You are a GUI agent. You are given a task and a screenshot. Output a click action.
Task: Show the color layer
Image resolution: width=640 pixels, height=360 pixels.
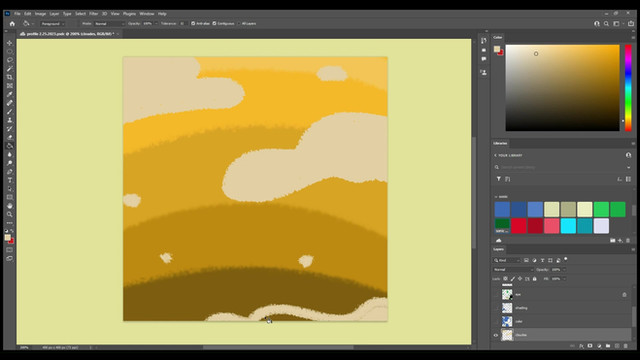pyautogui.click(x=496, y=322)
